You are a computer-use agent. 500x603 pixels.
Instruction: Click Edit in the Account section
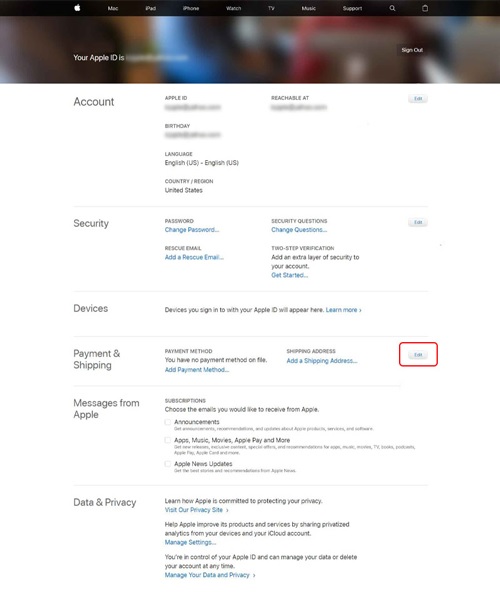418,99
